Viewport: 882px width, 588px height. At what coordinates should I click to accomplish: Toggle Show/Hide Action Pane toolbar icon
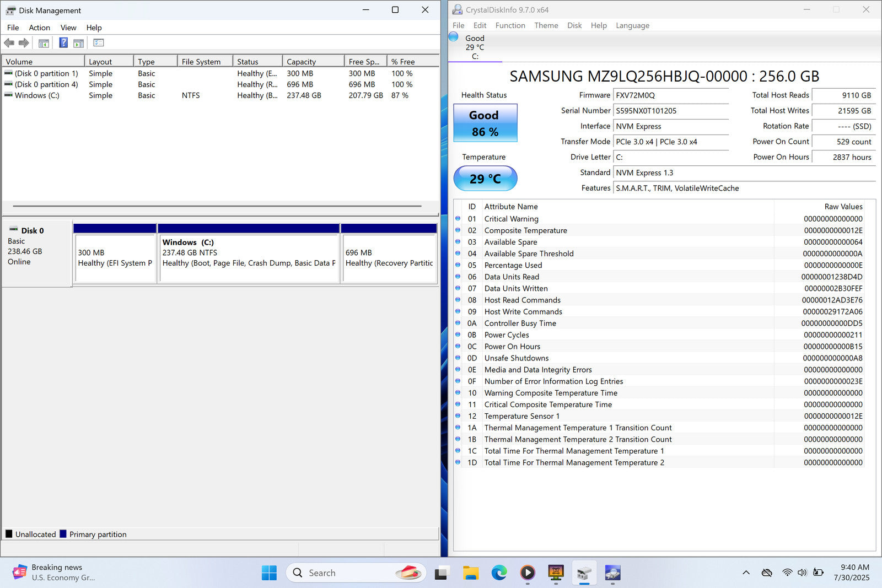(x=79, y=43)
